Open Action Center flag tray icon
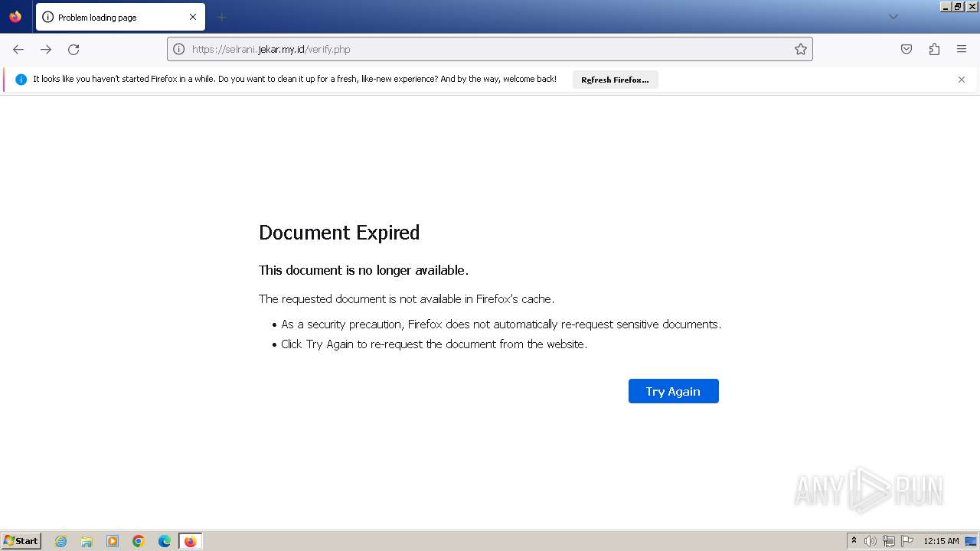 (907, 541)
